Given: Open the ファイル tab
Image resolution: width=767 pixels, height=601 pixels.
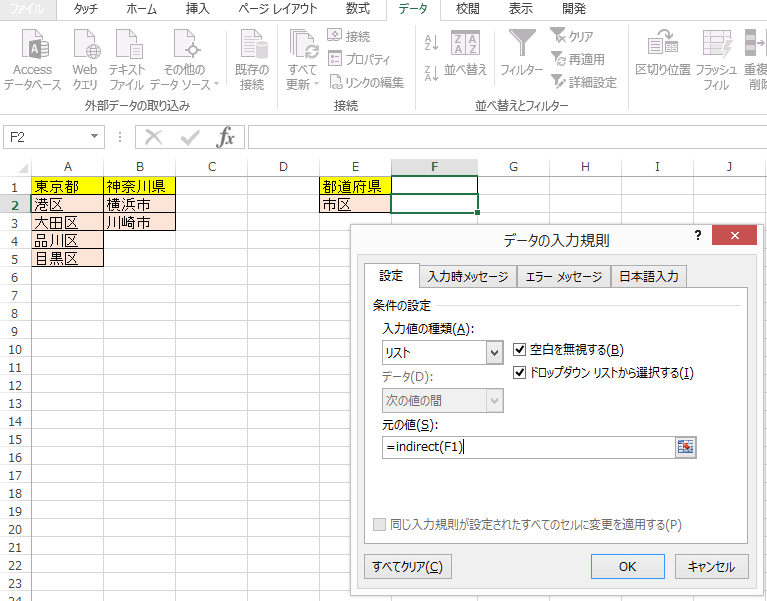Looking at the screenshot, I should coord(27,9).
